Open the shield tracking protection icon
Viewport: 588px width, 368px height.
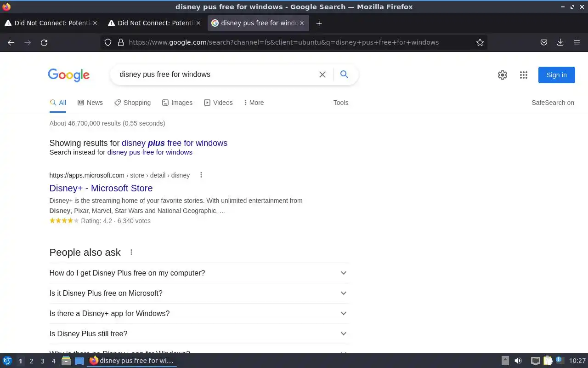pyautogui.click(x=108, y=42)
